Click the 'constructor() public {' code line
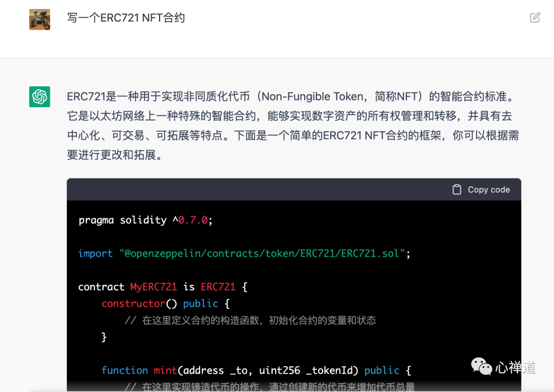This screenshot has height=392, width=554. [x=166, y=304]
